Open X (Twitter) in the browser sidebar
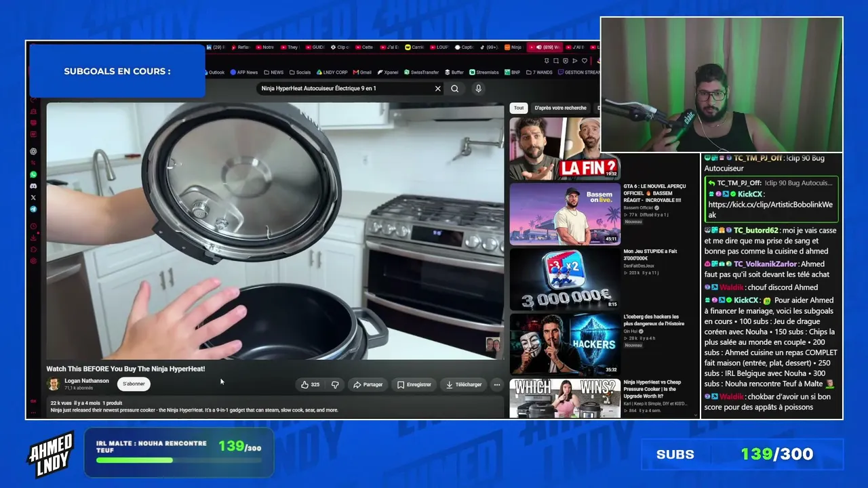868x488 pixels. click(33, 197)
